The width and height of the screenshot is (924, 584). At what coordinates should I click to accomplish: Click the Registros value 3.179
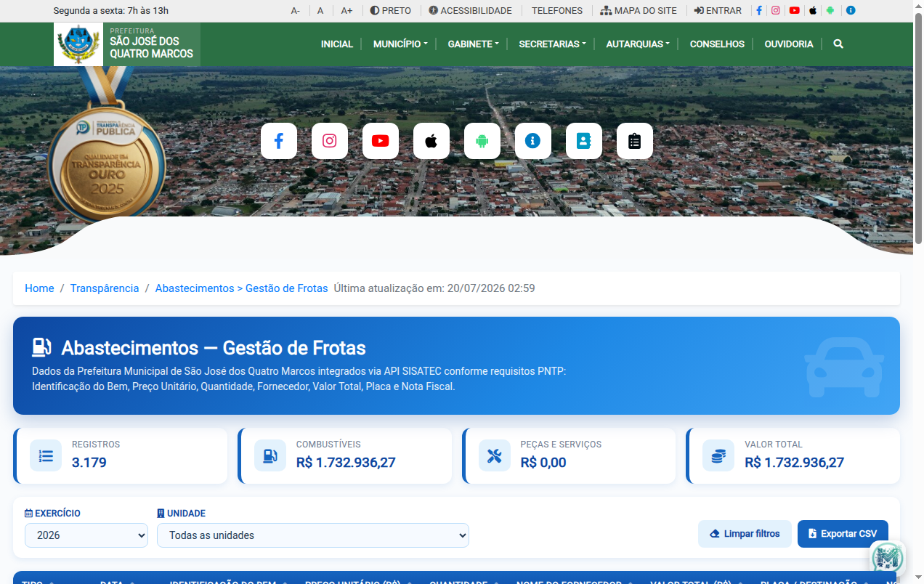click(89, 463)
